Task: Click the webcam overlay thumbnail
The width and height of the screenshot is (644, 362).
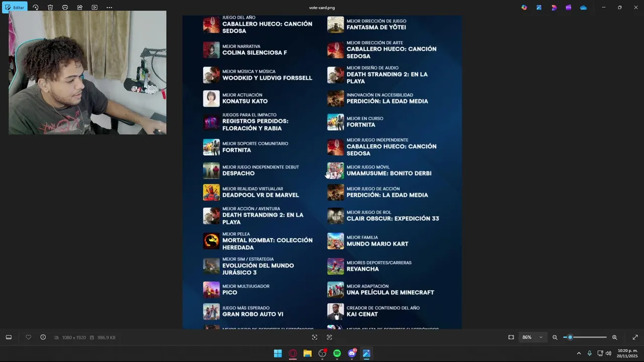Action: [x=88, y=72]
